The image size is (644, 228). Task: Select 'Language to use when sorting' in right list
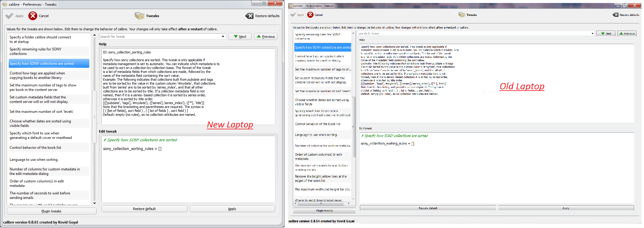tap(323, 135)
